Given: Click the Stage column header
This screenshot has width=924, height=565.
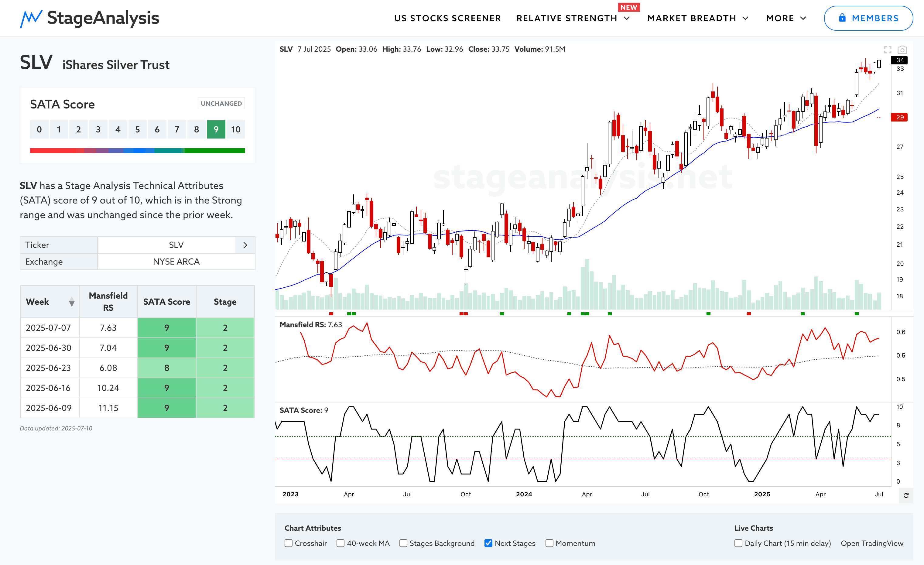Looking at the screenshot, I should tap(225, 301).
